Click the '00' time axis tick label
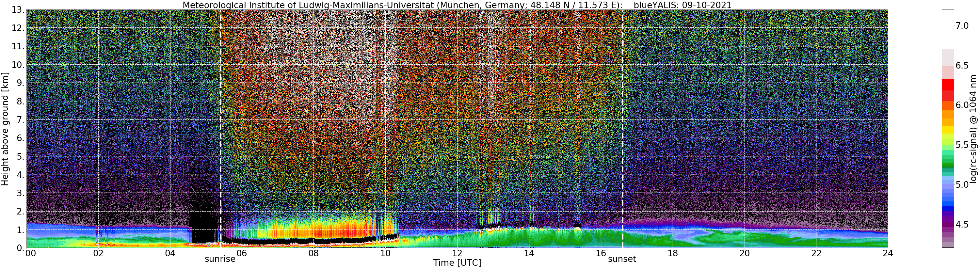This screenshot has height=269, width=980. click(x=30, y=253)
